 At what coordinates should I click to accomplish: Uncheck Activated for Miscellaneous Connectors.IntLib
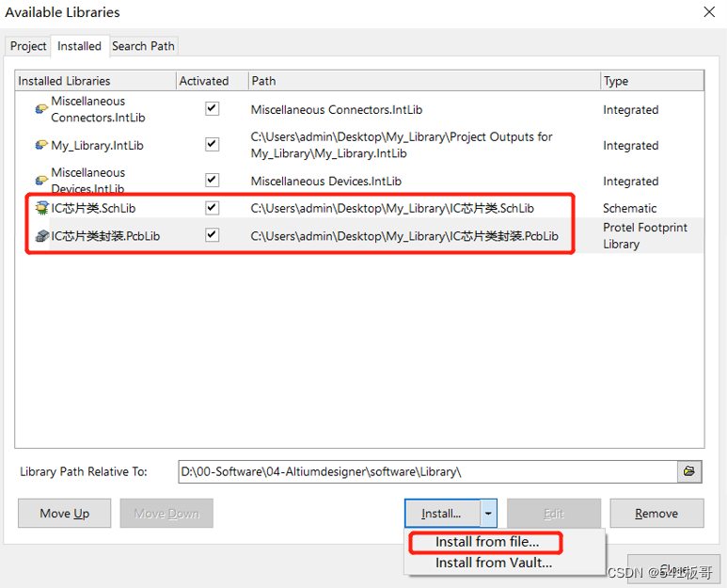(212, 109)
